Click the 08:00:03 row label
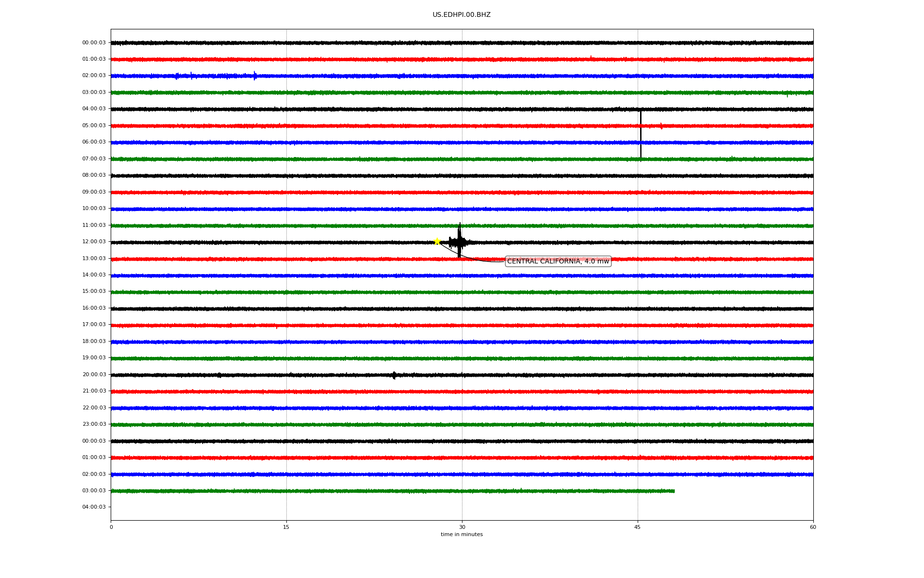 click(94, 175)
